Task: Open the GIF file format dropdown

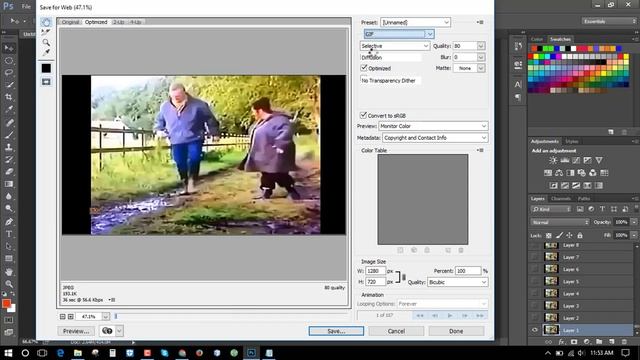Action: [399, 34]
